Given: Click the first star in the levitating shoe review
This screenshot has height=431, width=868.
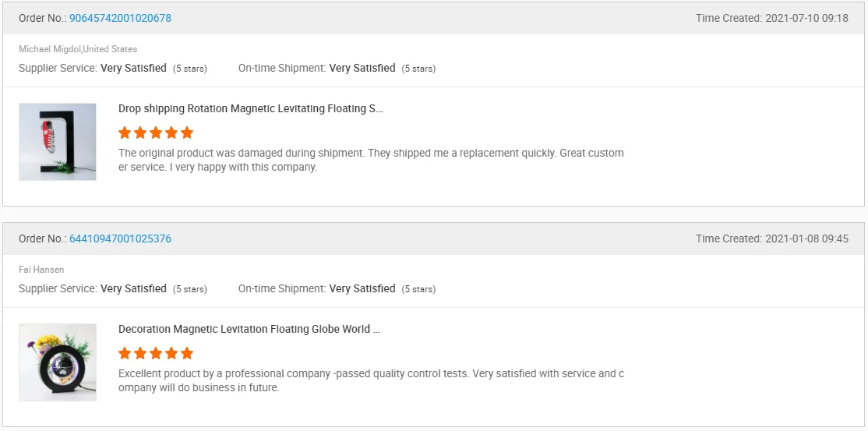Looking at the screenshot, I should 125,132.
